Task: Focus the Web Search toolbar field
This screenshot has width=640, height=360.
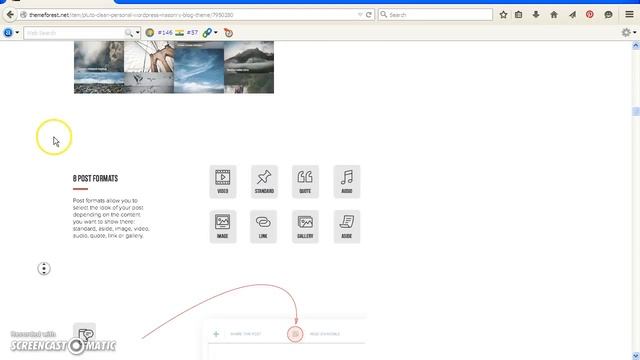Action: click(x=75, y=33)
